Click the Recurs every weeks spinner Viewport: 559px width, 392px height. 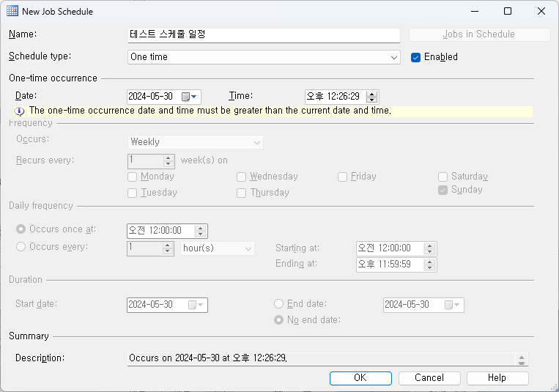click(x=169, y=161)
